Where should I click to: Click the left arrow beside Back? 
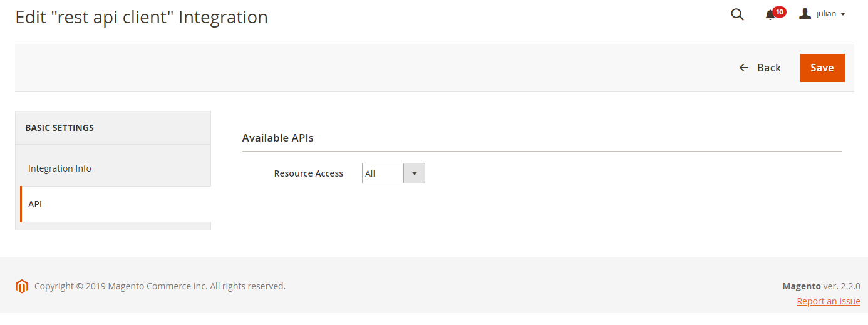click(x=744, y=68)
